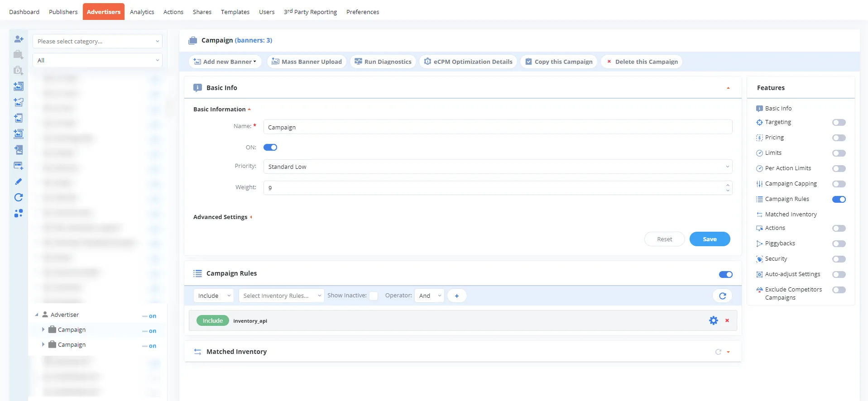Open the Please select category dropdown

click(x=97, y=41)
